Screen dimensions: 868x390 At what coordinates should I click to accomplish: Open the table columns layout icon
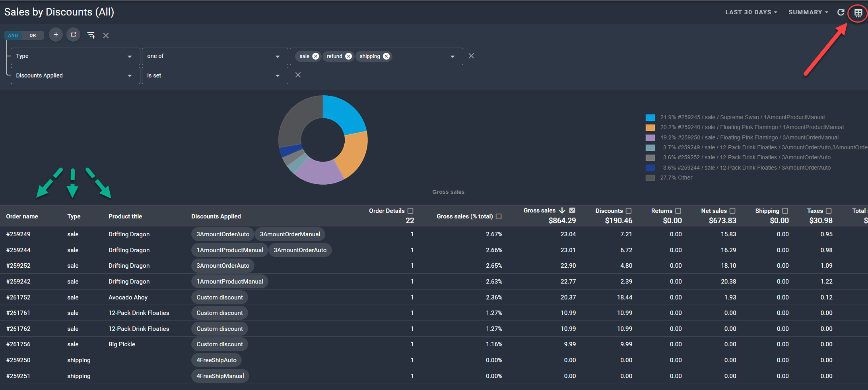[x=858, y=13]
